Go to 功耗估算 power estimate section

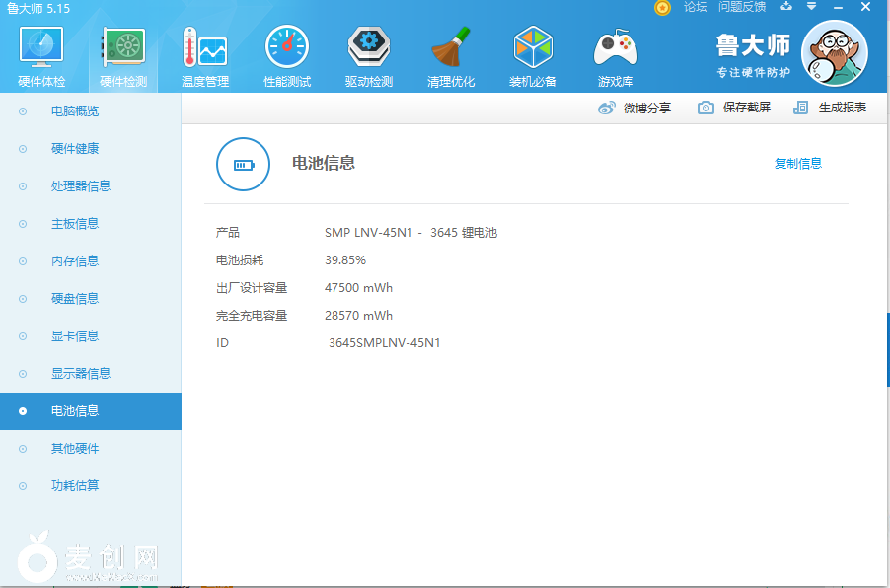click(x=75, y=486)
